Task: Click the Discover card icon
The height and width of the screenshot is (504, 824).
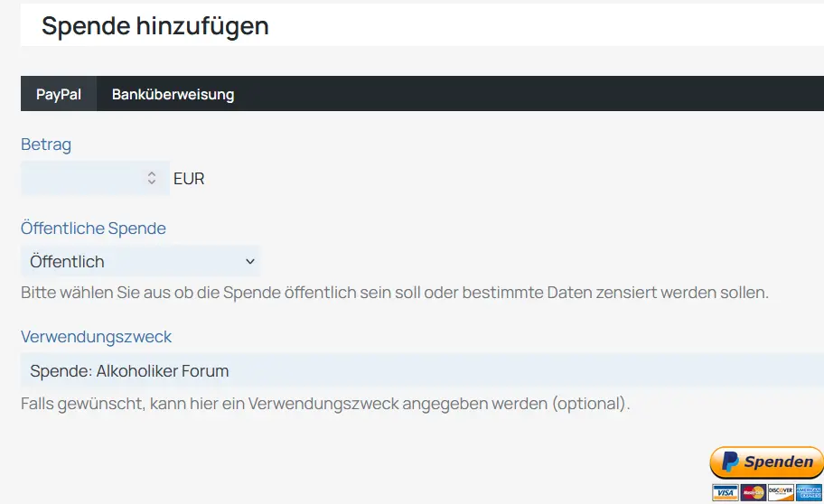Action: 781,492
